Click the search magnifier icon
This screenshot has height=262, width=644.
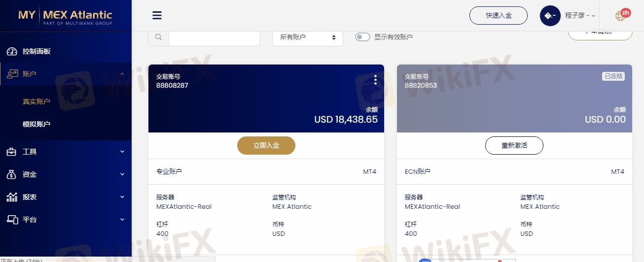(x=158, y=37)
